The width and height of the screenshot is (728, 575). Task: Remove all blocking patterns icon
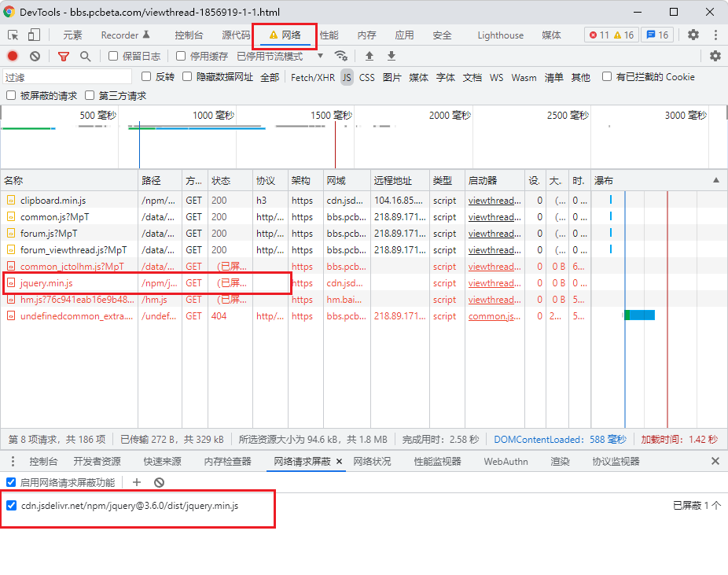pyautogui.click(x=160, y=482)
